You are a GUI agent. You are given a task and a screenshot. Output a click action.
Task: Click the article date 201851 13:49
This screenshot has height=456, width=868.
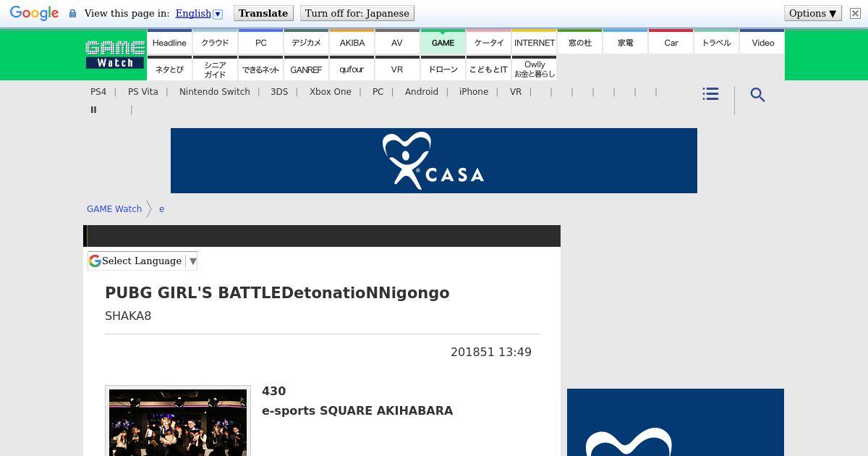tap(491, 352)
